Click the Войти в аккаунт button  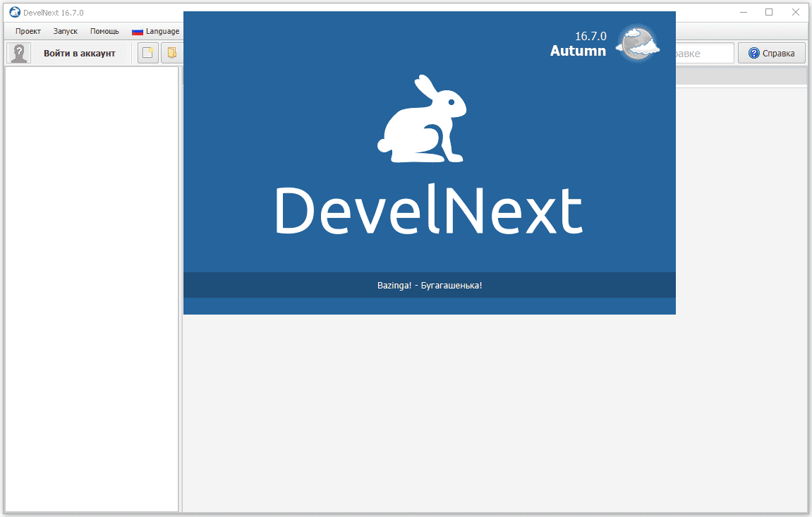(x=79, y=54)
